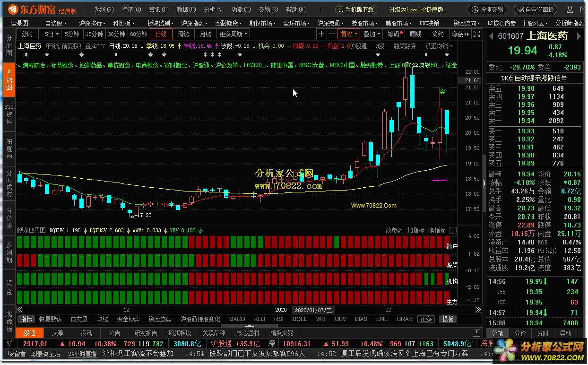
Task: Click 改参数 edit parameters button
Action: (394, 230)
